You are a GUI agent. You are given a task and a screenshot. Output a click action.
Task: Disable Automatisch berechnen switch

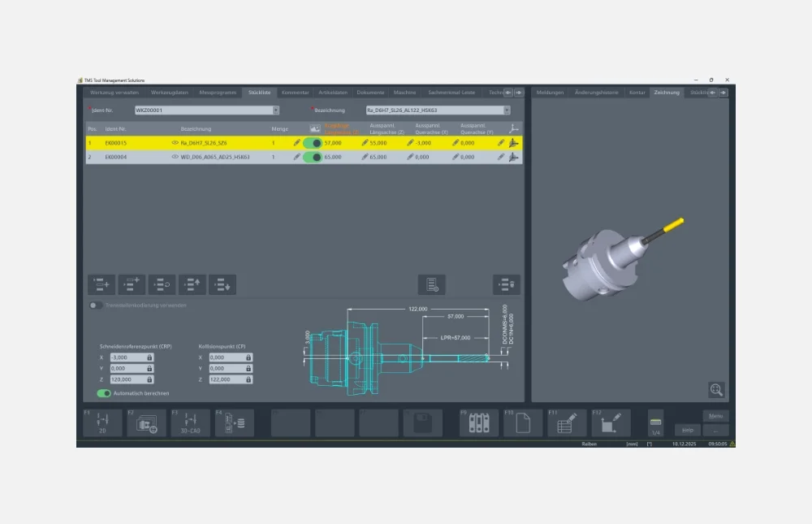(x=104, y=393)
